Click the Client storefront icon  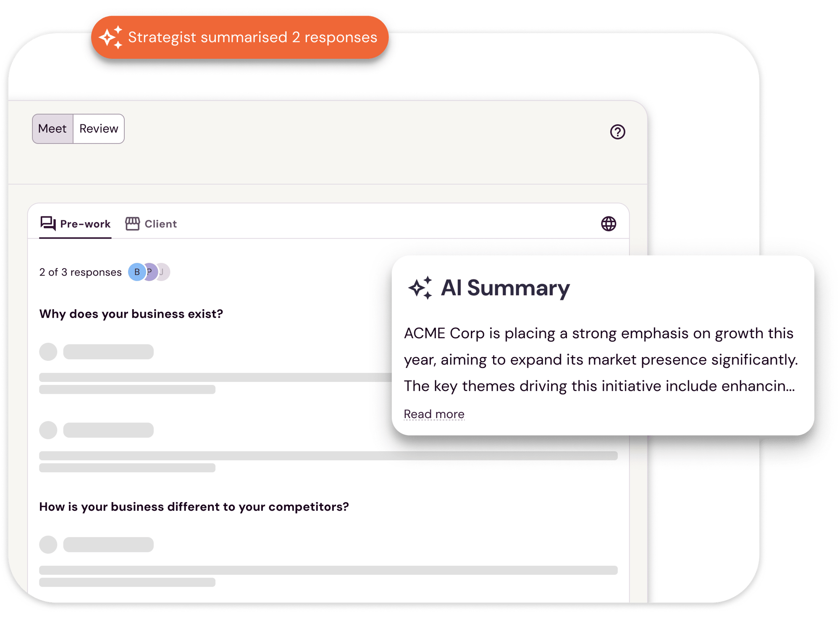pyautogui.click(x=132, y=224)
